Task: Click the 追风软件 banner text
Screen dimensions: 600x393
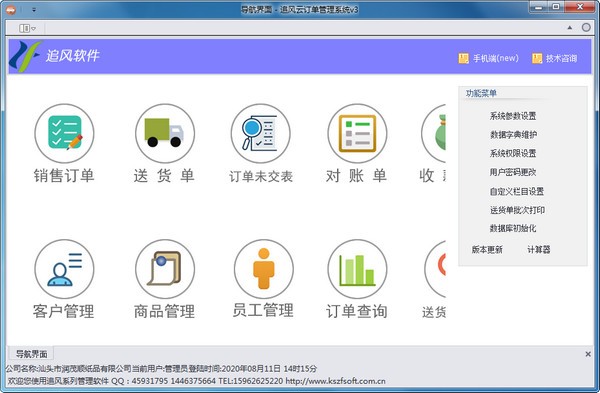Action: (73, 56)
